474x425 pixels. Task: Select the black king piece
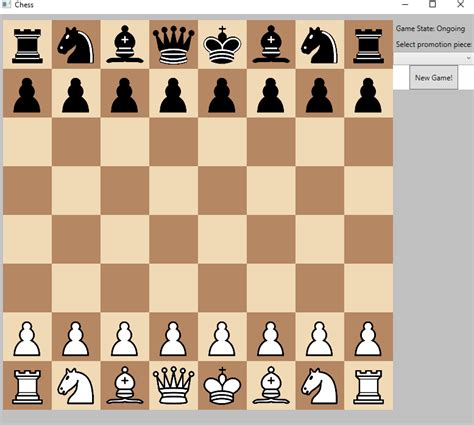coord(222,45)
